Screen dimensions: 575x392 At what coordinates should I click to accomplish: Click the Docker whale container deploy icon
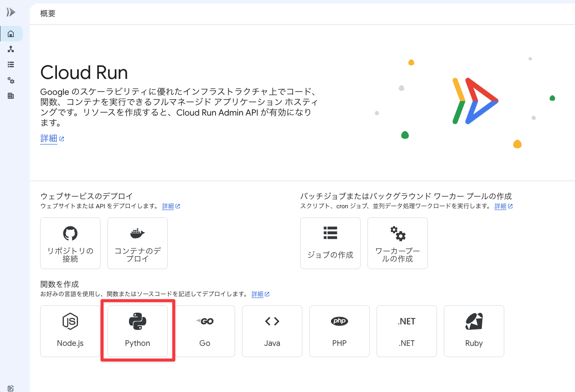pyautogui.click(x=138, y=233)
